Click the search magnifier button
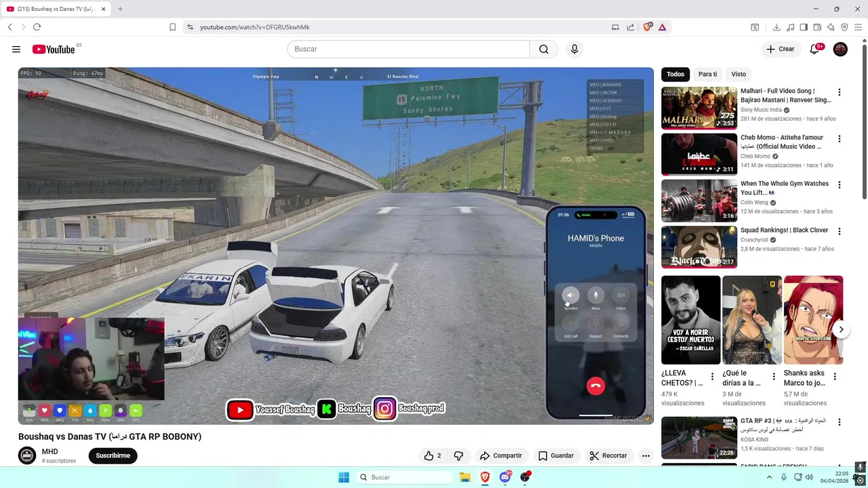868x488 pixels. [544, 49]
